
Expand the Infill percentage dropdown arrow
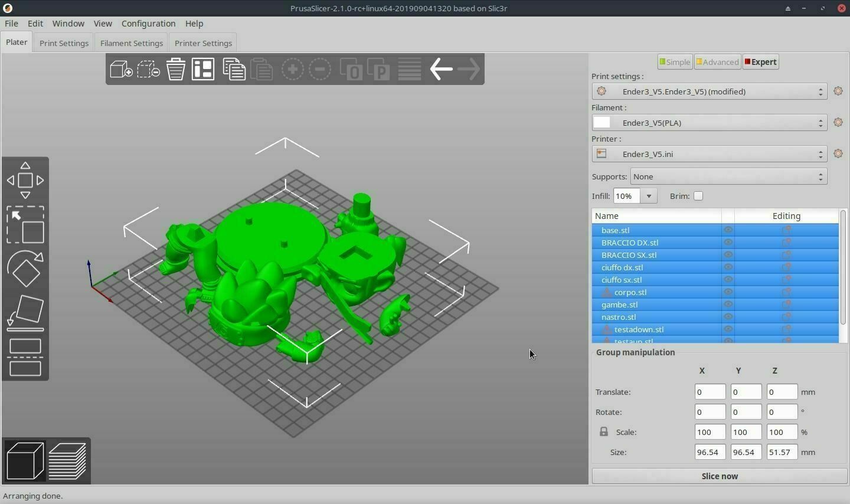649,196
